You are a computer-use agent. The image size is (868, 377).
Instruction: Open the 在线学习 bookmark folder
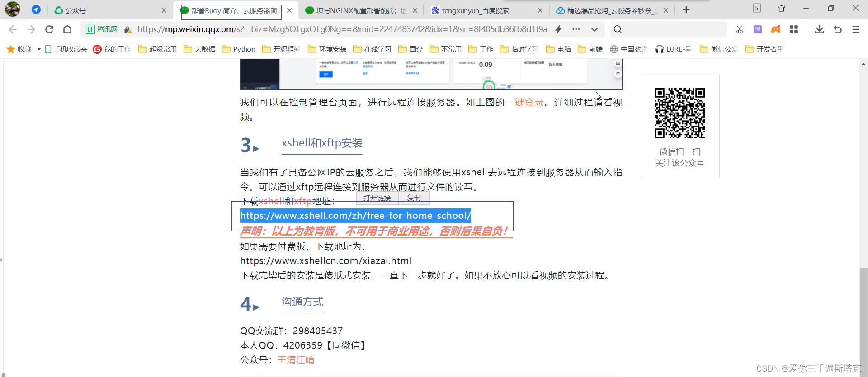coord(373,49)
